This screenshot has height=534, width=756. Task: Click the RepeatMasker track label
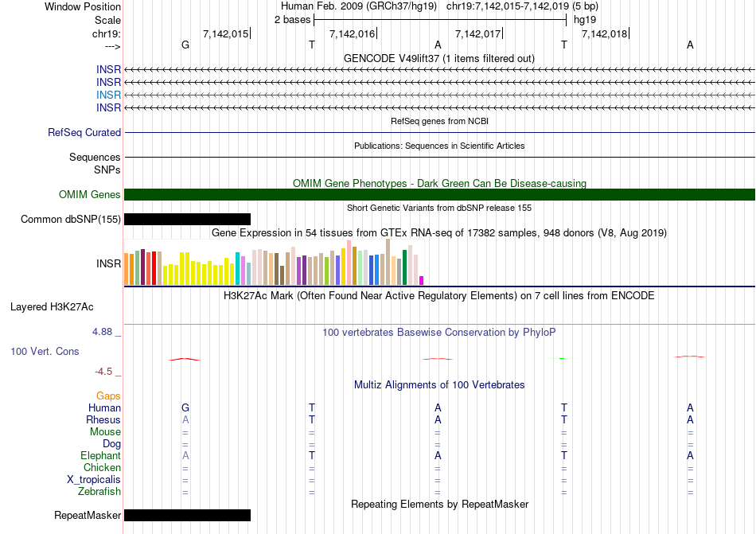pyautogui.click(x=88, y=515)
